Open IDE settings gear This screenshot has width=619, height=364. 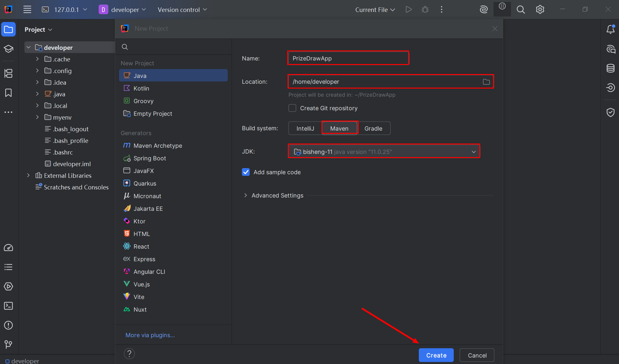pos(540,10)
